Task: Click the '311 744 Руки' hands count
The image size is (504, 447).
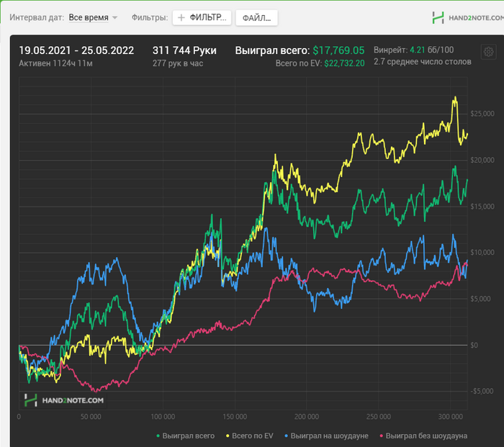Action: pyautogui.click(x=184, y=50)
